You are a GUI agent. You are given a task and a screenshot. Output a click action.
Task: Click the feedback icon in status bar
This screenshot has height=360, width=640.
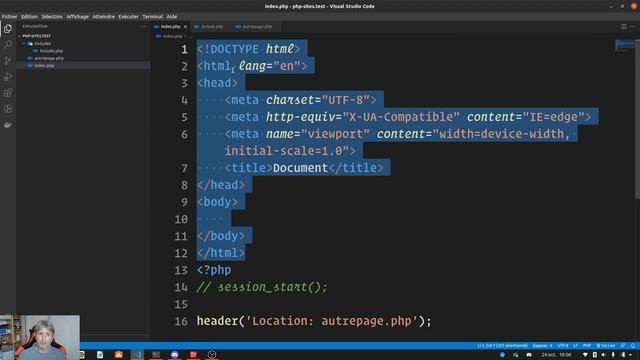(623, 346)
